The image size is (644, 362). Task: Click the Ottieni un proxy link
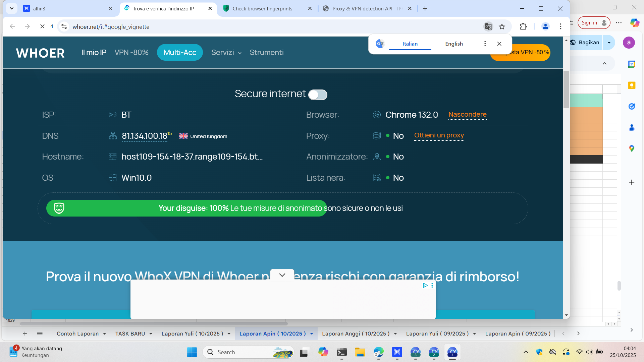point(439,135)
